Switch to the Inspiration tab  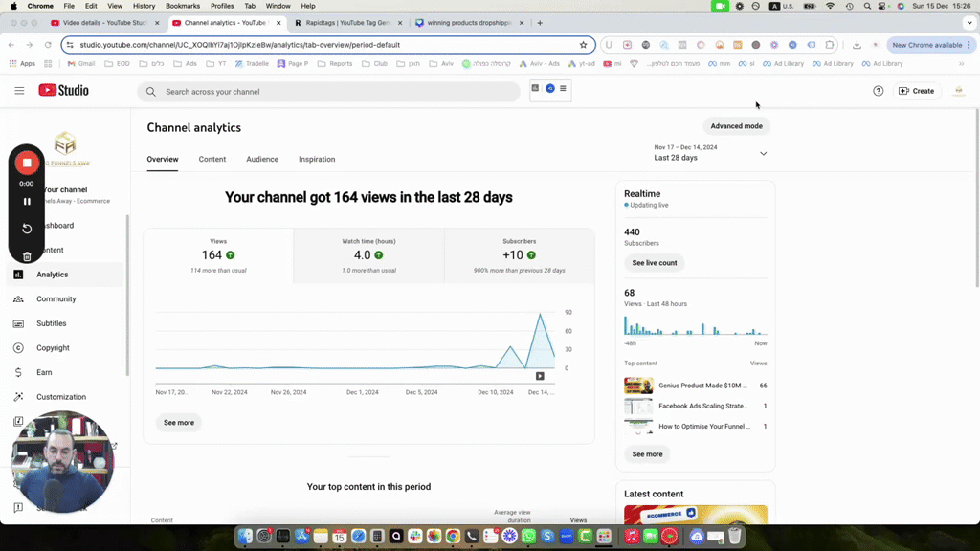(317, 160)
